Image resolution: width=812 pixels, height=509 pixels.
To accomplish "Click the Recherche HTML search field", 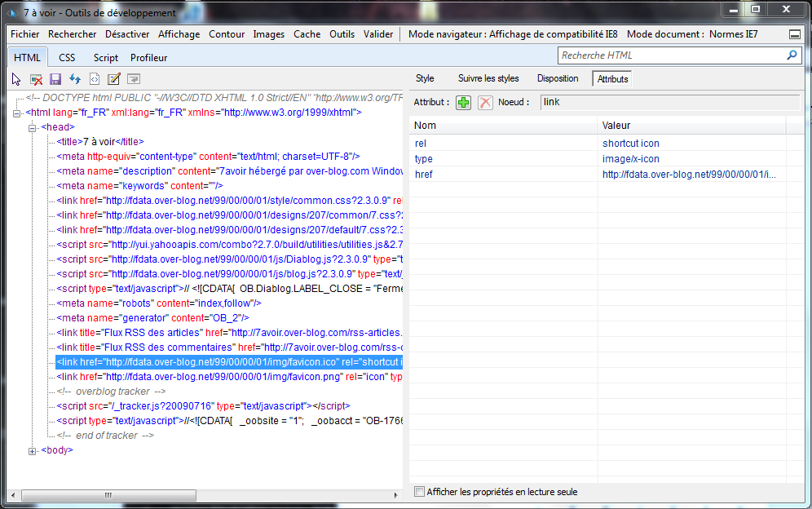I will tap(671, 55).
